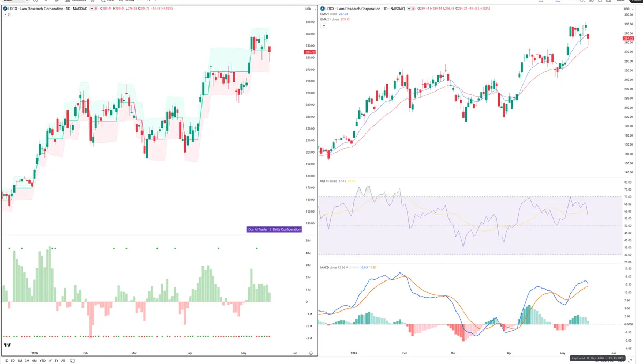Select the 1D range button
The height and width of the screenshot is (364, 643).
(6, 361)
